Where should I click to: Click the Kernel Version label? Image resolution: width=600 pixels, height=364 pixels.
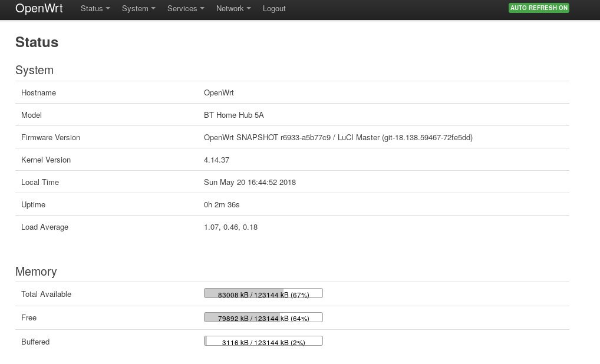46,160
